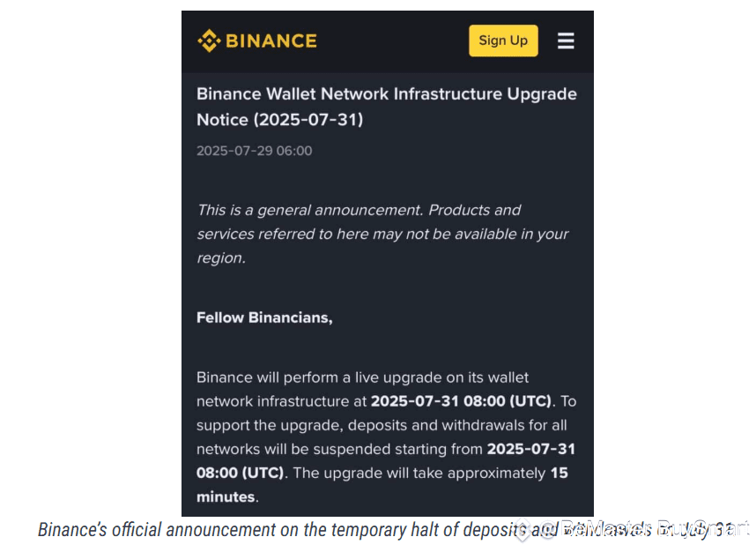Click the word "region." ending the disclaimer
The height and width of the screenshot is (552, 756).
point(220,257)
